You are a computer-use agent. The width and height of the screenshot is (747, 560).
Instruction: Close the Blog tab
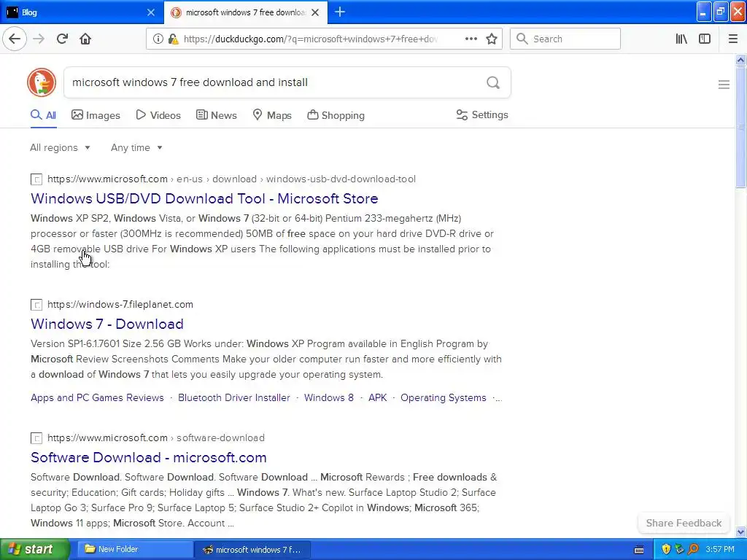point(150,12)
